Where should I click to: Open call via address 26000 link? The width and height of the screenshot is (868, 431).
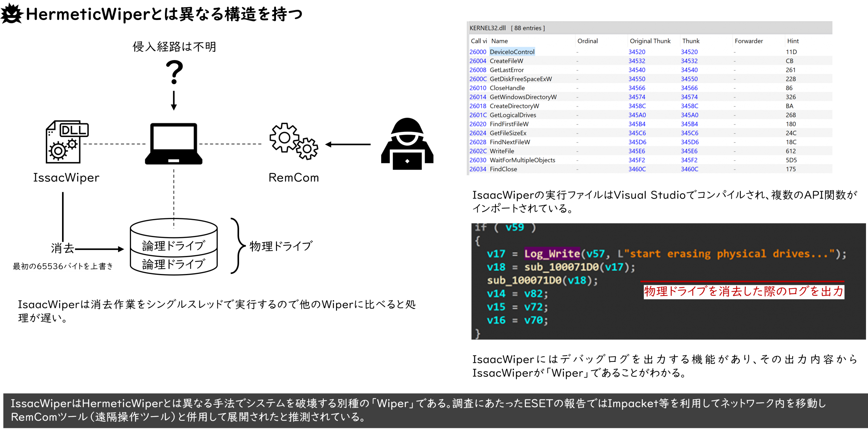point(478,52)
